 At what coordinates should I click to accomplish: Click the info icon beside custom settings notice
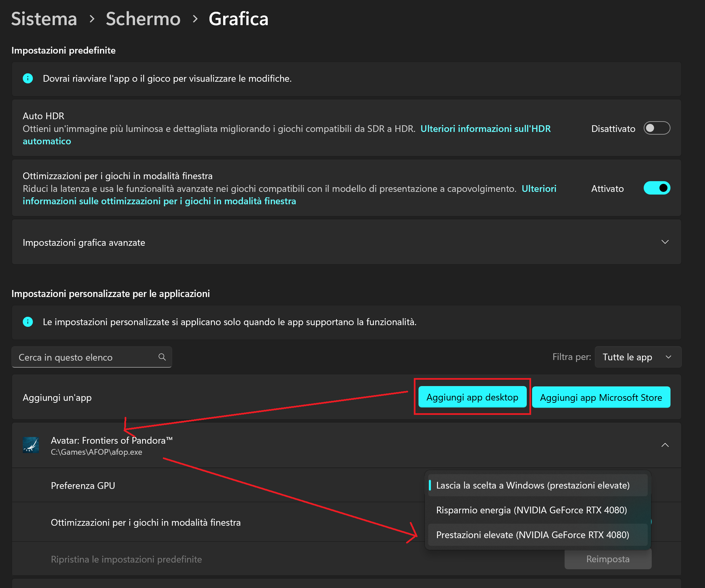(x=28, y=322)
